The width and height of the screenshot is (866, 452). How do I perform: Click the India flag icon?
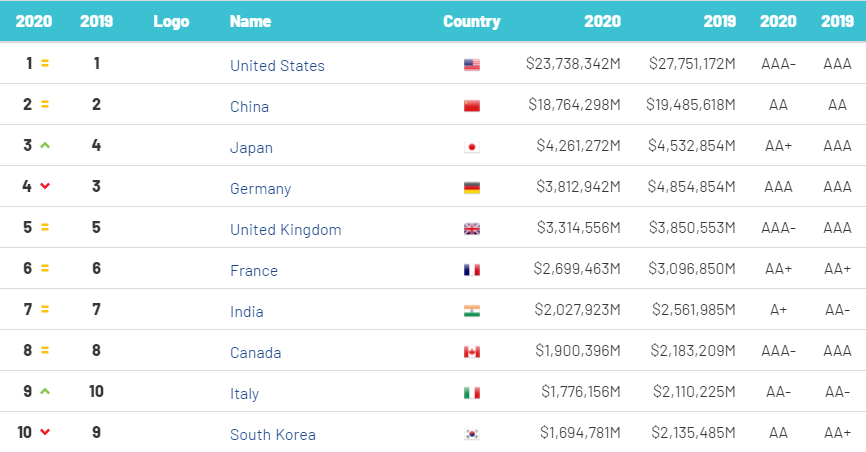point(472,311)
